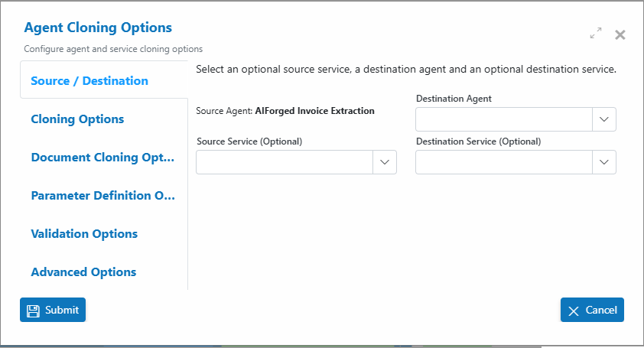Click the AIForged Invoice Extraction agent name
The height and width of the screenshot is (348, 644).
coord(314,111)
